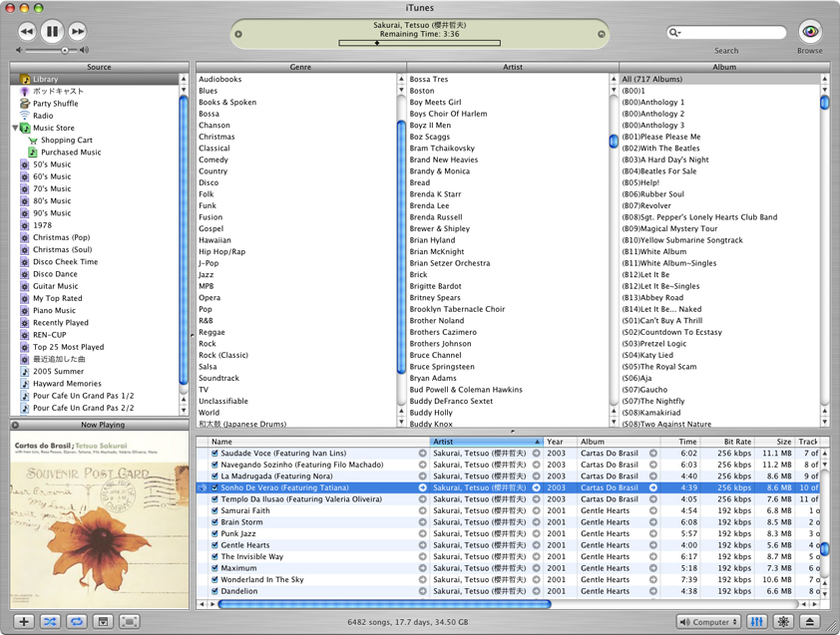Click the magnifier icon in Search
This screenshot has height=635, width=840.
tap(674, 33)
